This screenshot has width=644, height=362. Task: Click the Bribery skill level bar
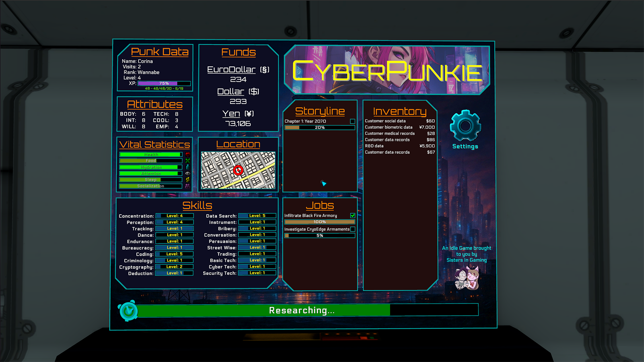pyautogui.click(x=257, y=228)
